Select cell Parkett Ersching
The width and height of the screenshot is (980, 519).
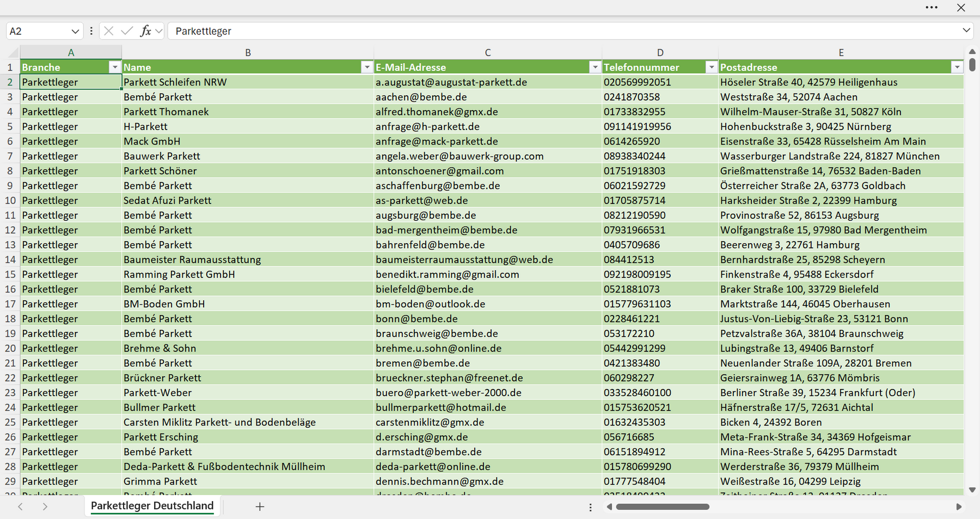(248, 437)
